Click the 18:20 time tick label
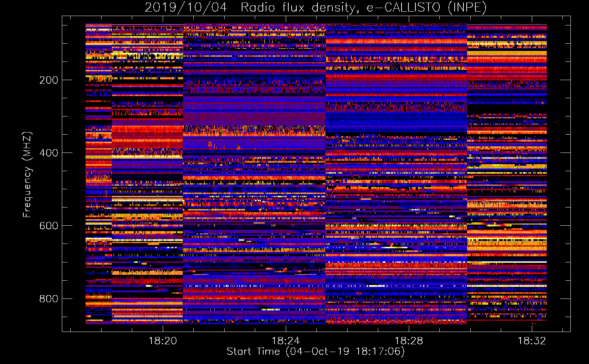This screenshot has height=364, width=589. [x=163, y=341]
